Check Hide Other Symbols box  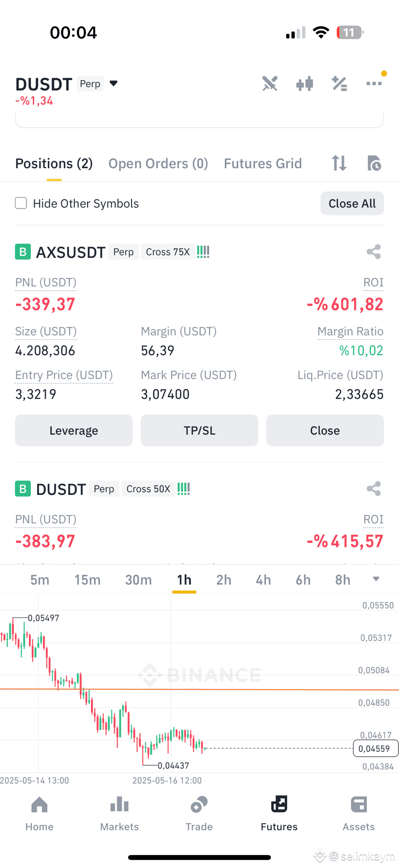pos(21,203)
